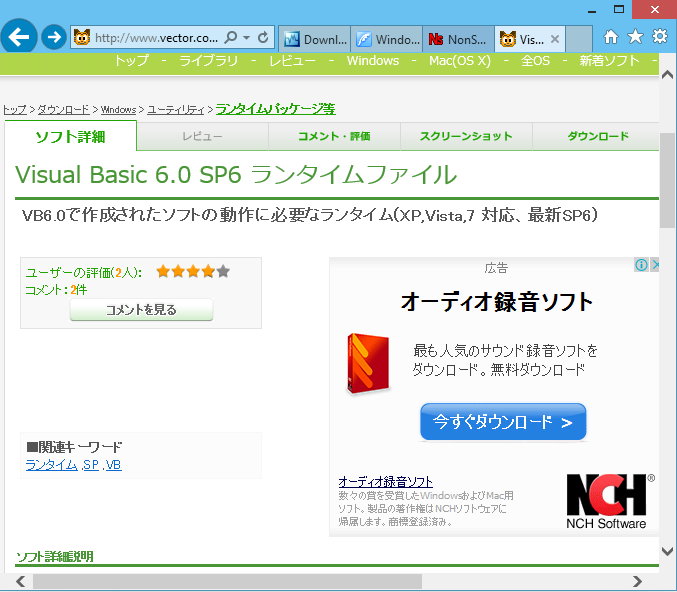Click the オーディオ録音ソフト underlined ad link

click(x=385, y=481)
